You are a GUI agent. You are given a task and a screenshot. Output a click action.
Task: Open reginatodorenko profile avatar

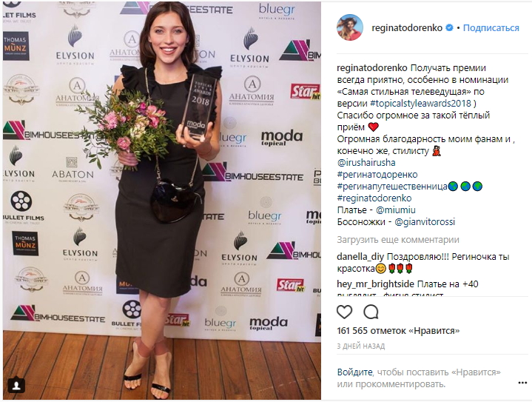tap(350, 28)
